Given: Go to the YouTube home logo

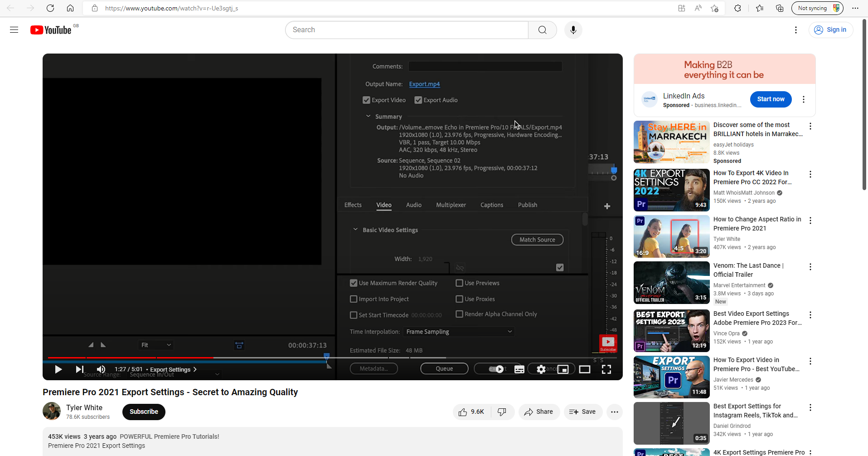Looking at the screenshot, I should point(51,30).
